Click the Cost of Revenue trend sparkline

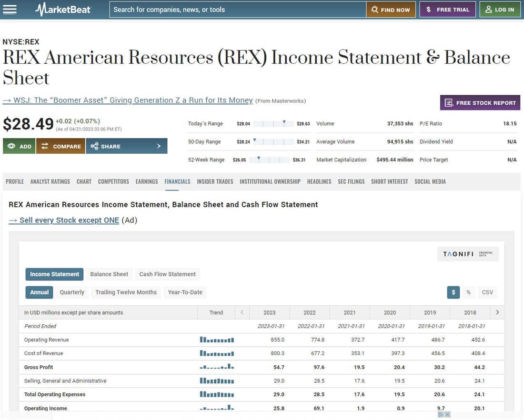coord(217,353)
